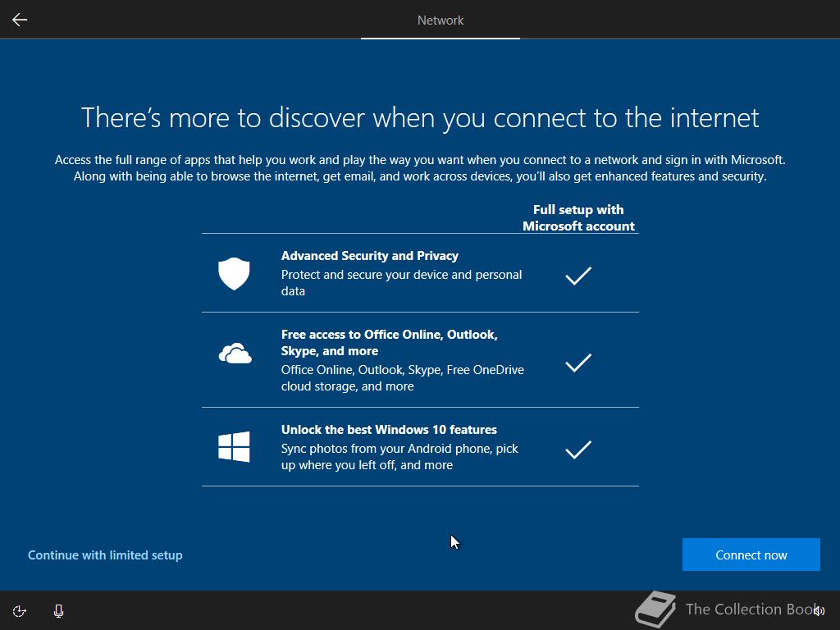The image size is (840, 630).
Task: Click the Unlock the best Windows 10 features heading
Action: pos(389,430)
